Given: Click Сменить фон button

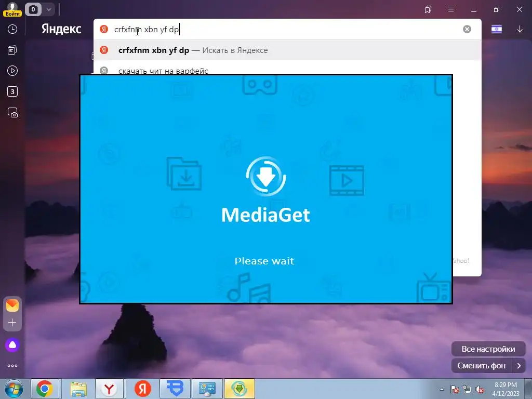Looking at the screenshot, I should click(481, 366).
